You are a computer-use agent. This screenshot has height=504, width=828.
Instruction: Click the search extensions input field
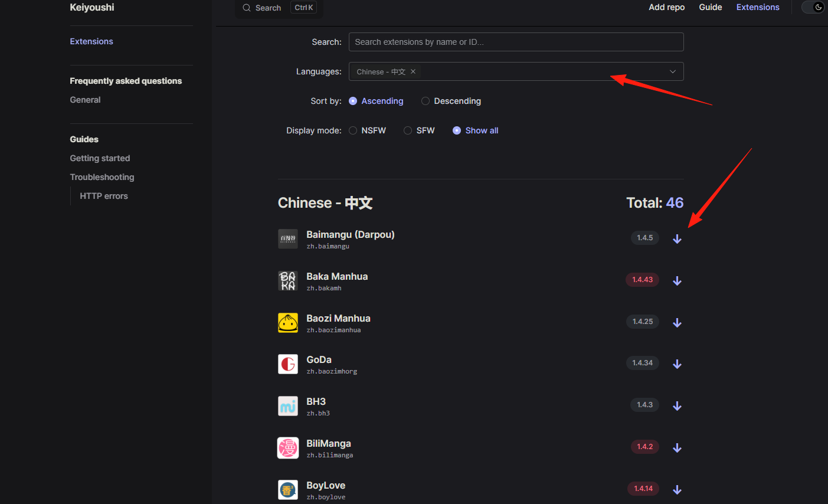click(516, 42)
